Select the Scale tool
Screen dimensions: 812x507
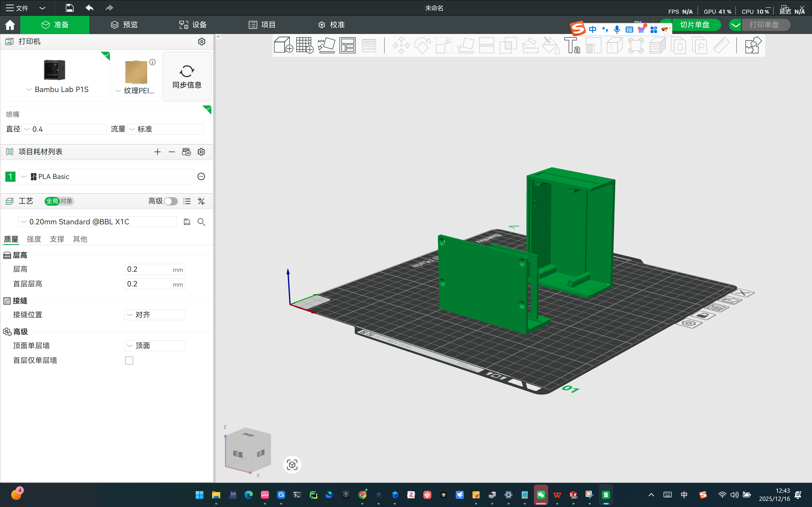(444, 45)
